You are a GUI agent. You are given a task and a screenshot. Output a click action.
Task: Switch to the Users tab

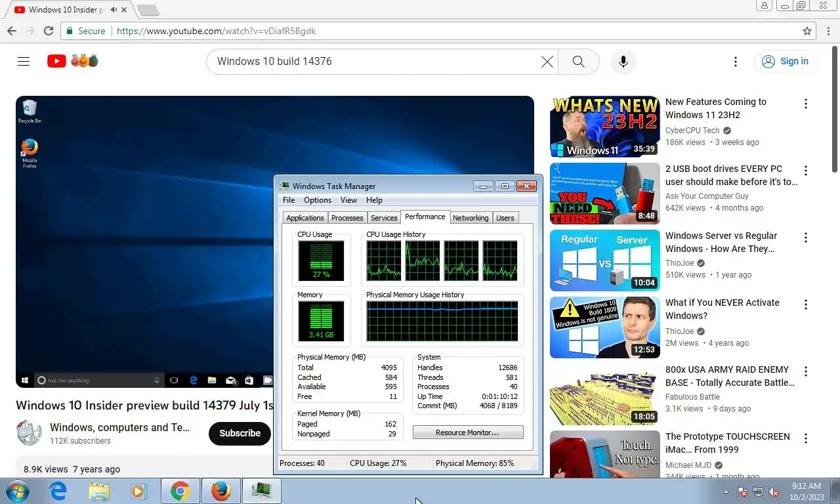coord(505,218)
